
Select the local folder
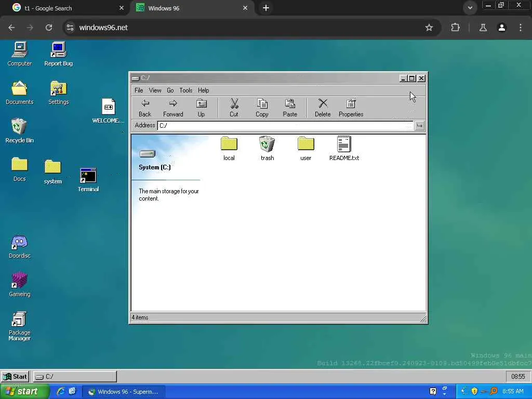pos(229,148)
